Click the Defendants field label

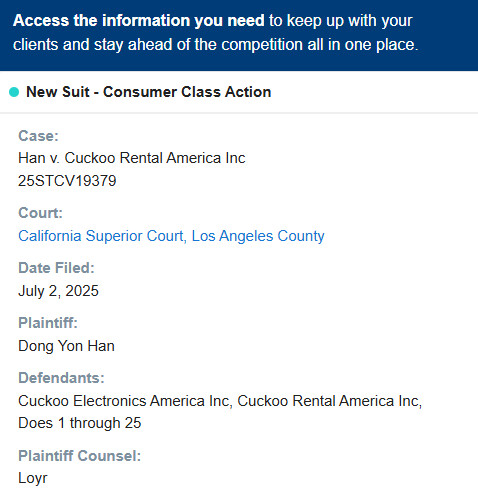pyautogui.click(x=61, y=378)
